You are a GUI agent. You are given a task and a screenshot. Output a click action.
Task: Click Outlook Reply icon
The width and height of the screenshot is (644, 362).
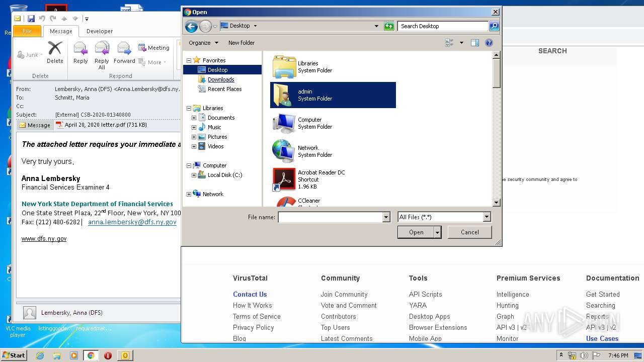[80, 52]
